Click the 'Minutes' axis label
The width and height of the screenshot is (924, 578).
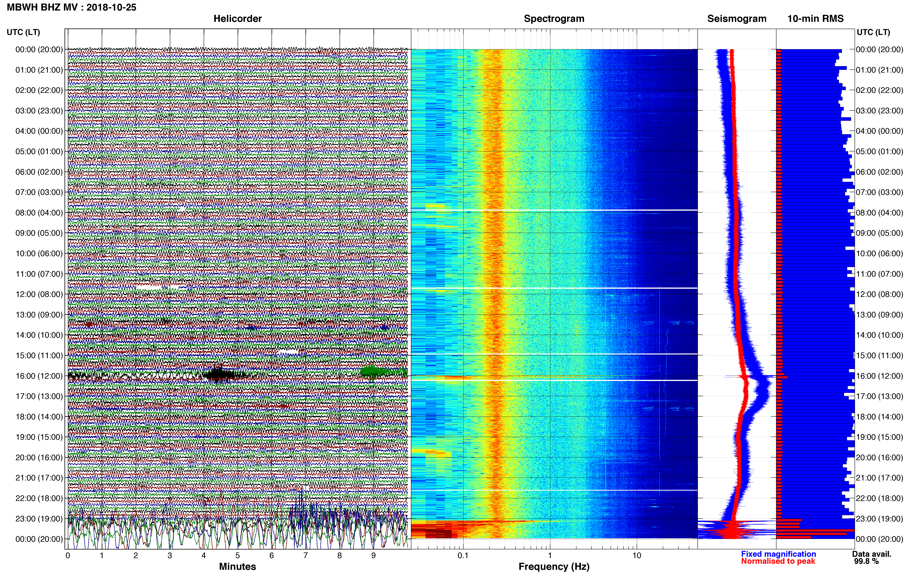238,566
